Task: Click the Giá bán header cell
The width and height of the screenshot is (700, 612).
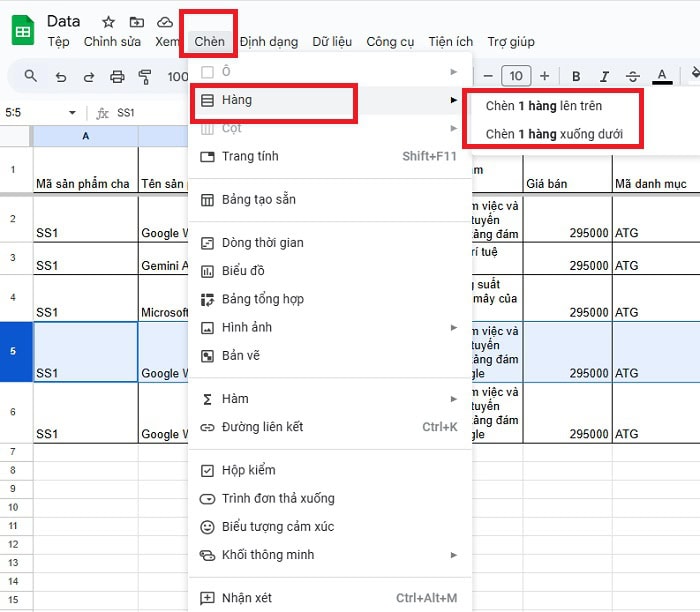Action: [x=567, y=174]
